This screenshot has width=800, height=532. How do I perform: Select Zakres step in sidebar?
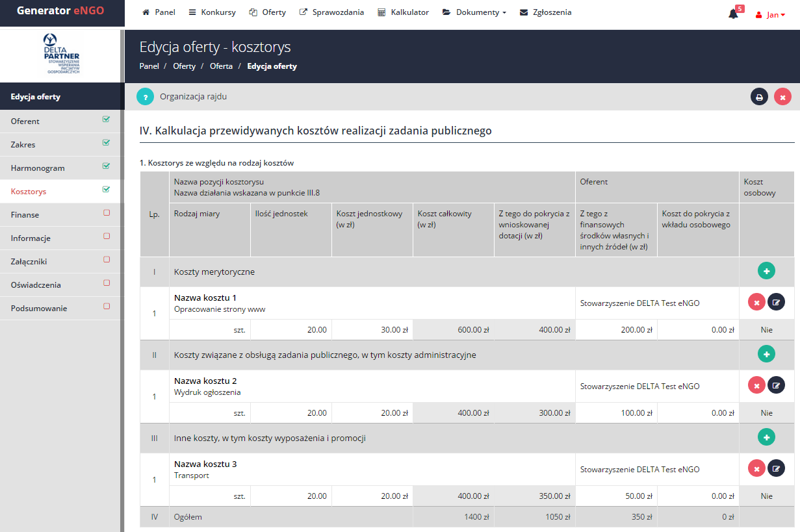click(x=60, y=145)
